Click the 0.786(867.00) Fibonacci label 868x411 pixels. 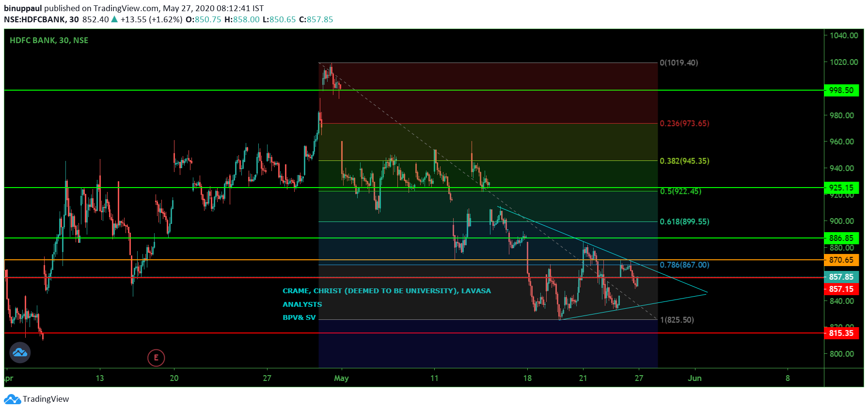[684, 265]
